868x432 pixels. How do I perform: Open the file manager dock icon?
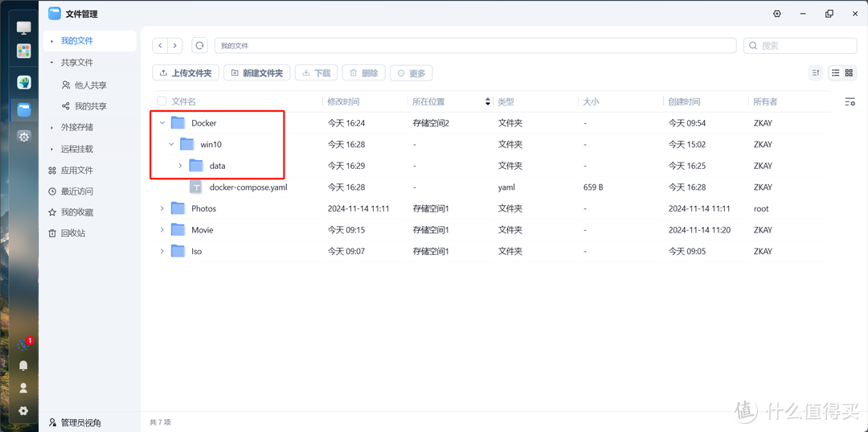click(x=24, y=109)
